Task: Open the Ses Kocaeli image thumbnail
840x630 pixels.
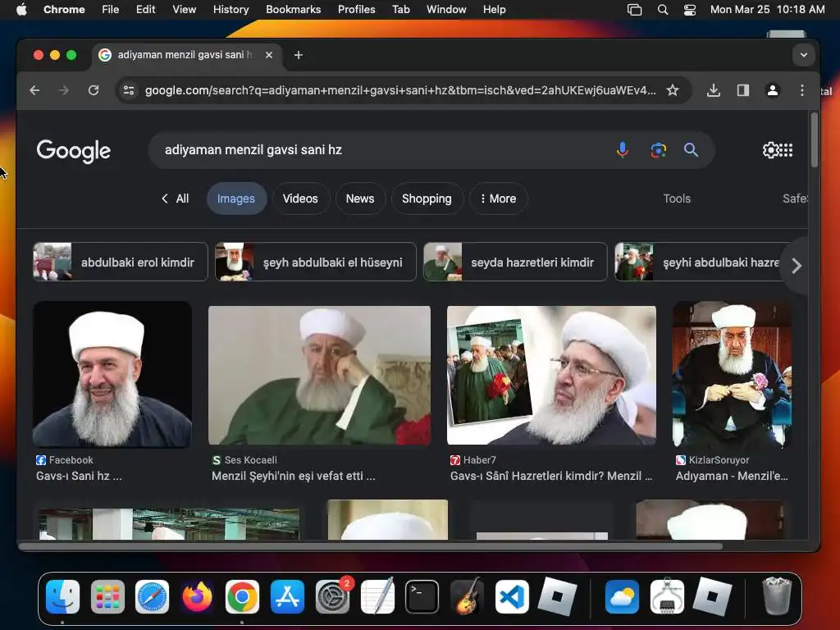Action: 319,376
